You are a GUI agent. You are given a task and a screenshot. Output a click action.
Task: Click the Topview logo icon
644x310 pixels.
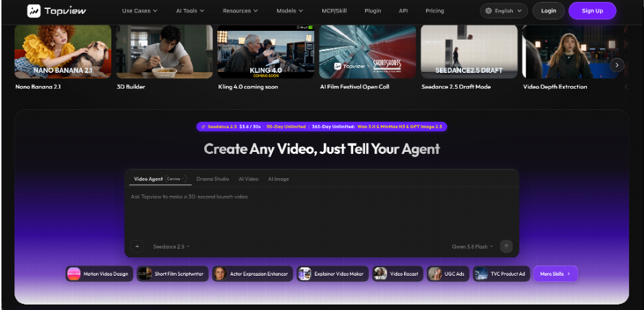(x=34, y=11)
